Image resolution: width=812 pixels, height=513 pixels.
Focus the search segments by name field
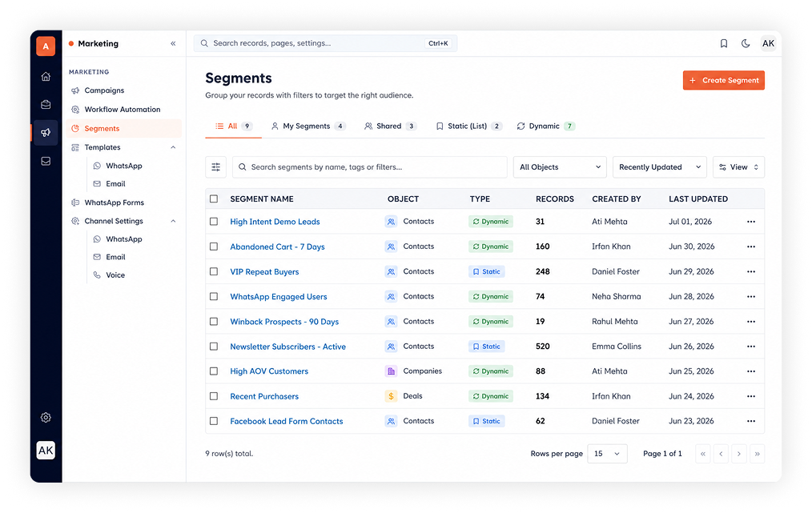370,167
